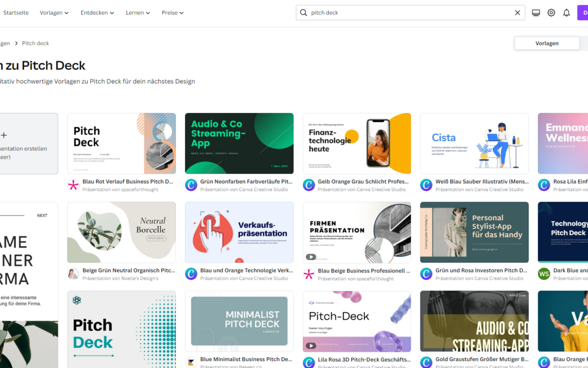This screenshot has height=368, width=588.
Task: Click Bekeen.co avatar under Blue Minimalist template
Action: [x=191, y=363]
